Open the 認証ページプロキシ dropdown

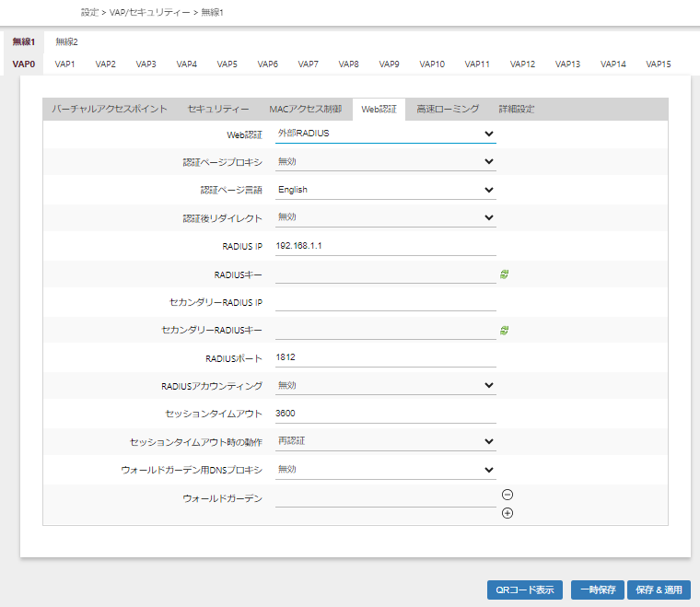pos(386,161)
